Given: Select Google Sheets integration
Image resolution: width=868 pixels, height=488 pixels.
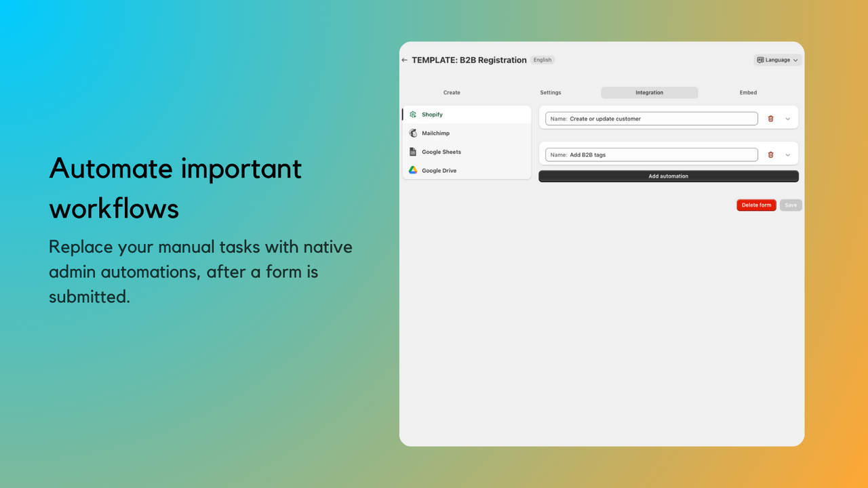Looking at the screenshot, I should click(x=467, y=152).
